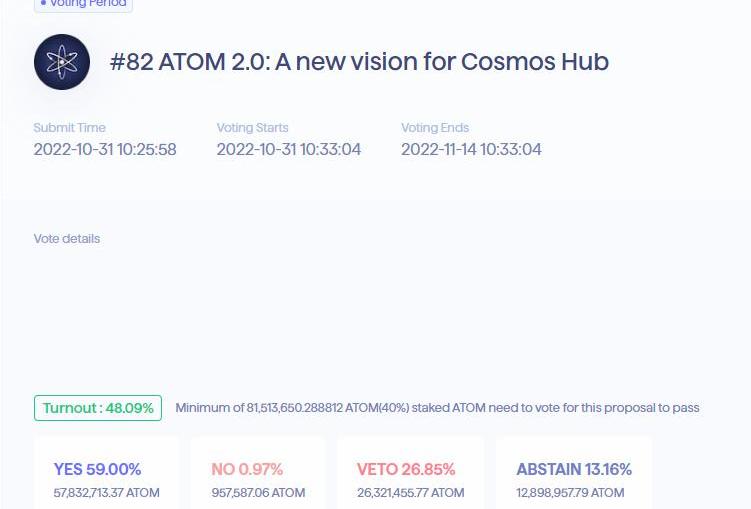Click the 26,321,455.77 ATOM veto amount
The width and height of the screenshot is (751, 509).
[410, 493]
